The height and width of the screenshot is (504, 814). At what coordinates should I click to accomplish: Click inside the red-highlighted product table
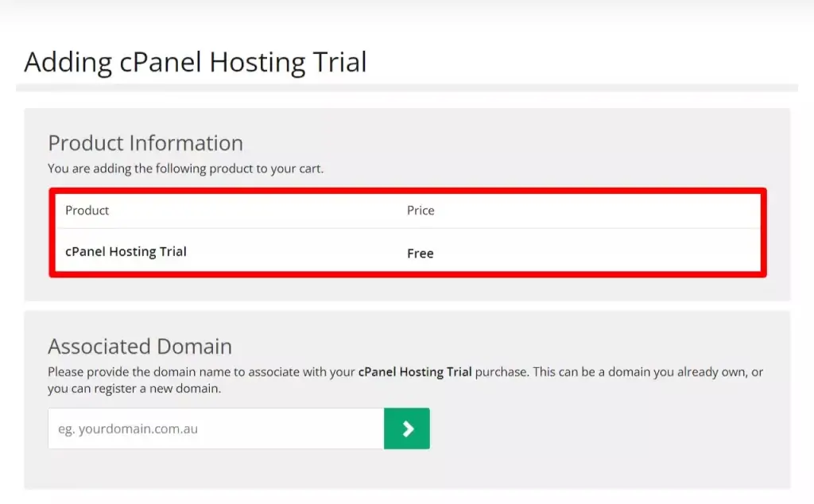407,231
